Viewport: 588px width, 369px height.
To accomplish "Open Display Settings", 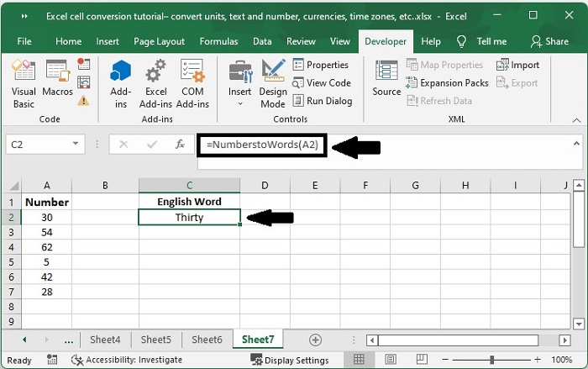I will pyautogui.click(x=290, y=360).
